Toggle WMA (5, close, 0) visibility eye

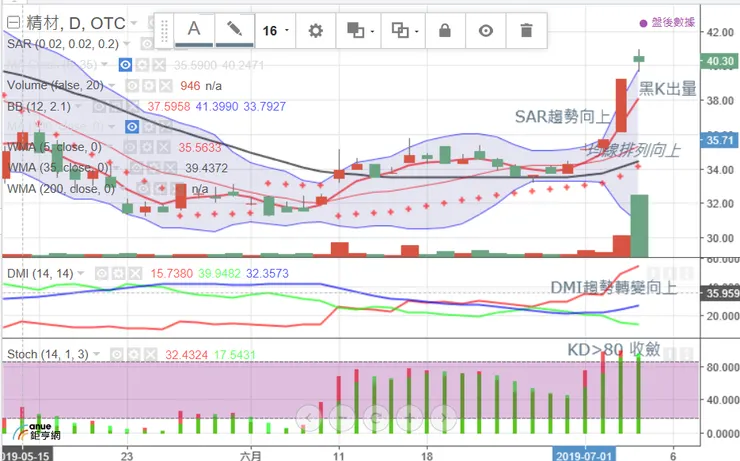(x=130, y=147)
